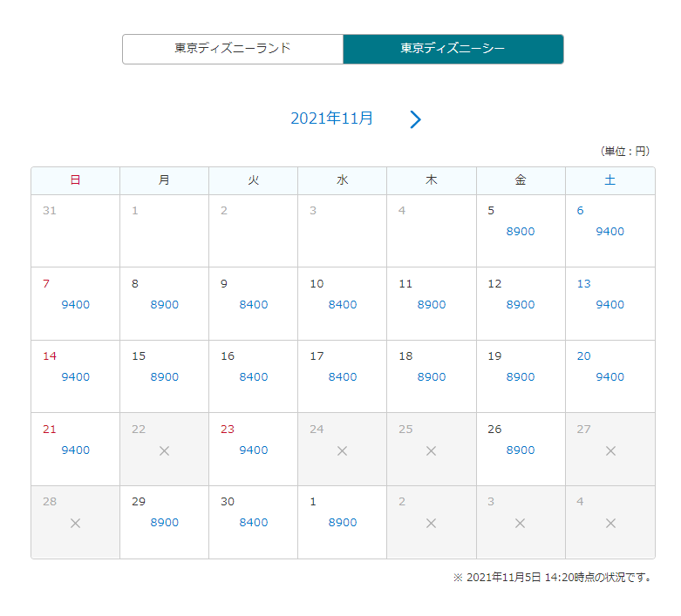Click unavailable X on November 25
Screen dimensions: 681x616
(x=432, y=451)
